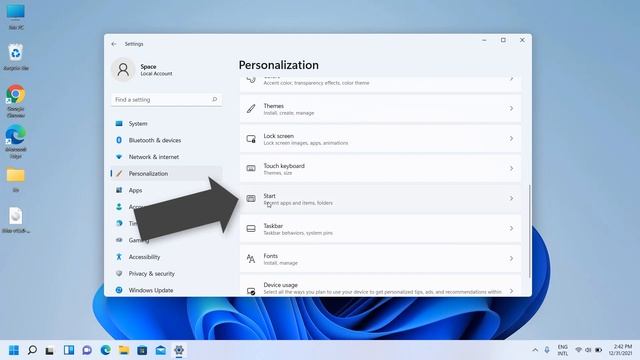The image size is (640, 360).
Task: Click the Start menu layout icon
Action: pos(251,199)
